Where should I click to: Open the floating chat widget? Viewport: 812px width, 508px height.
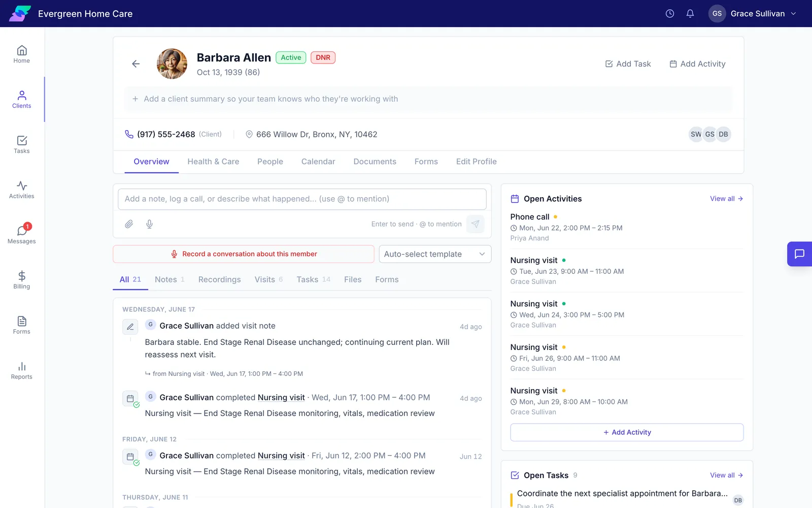tap(799, 254)
